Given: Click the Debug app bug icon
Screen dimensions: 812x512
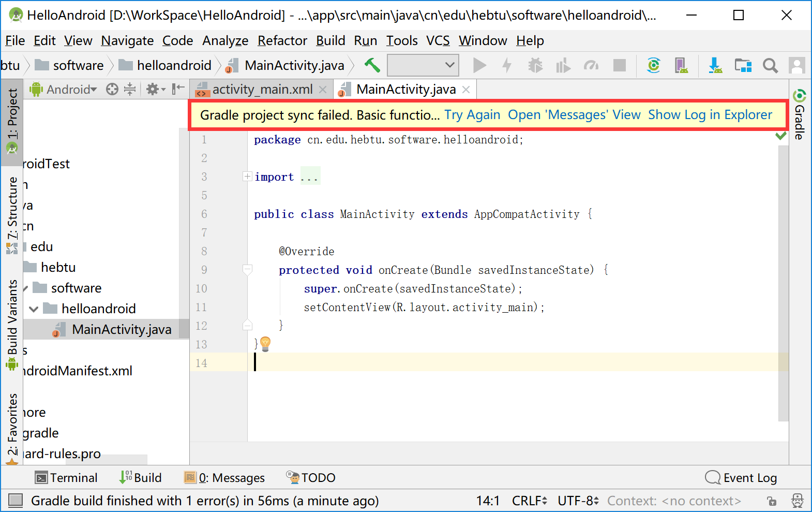Looking at the screenshot, I should (x=535, y=65).
